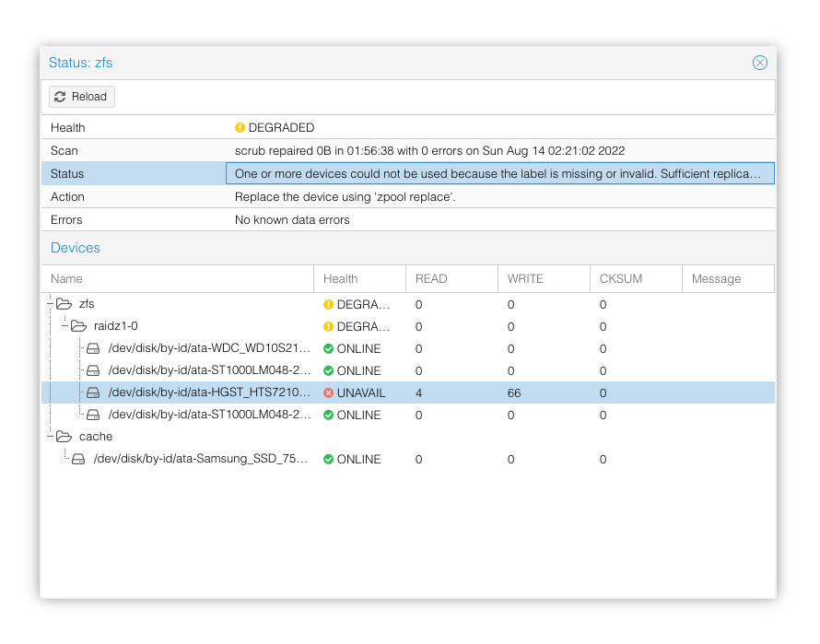
Task: Select the Scan row scrub result text
Action: [430, 151]
